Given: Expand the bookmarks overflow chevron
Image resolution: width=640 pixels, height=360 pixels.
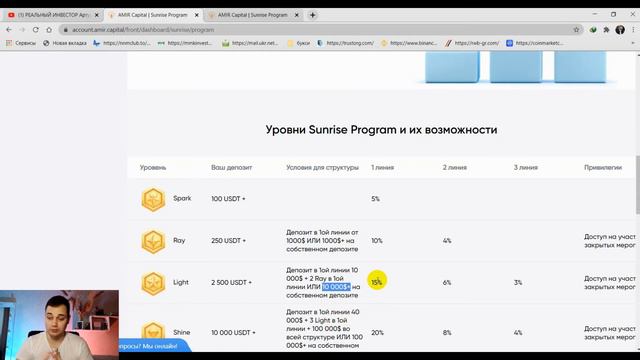Looking at the screenshot, I should click(633, 43).
